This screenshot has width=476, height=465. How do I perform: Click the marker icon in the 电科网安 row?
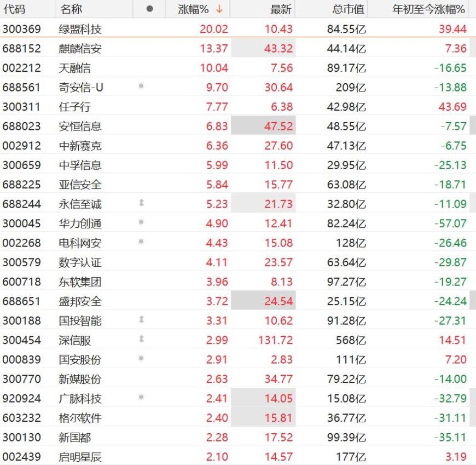141,242
